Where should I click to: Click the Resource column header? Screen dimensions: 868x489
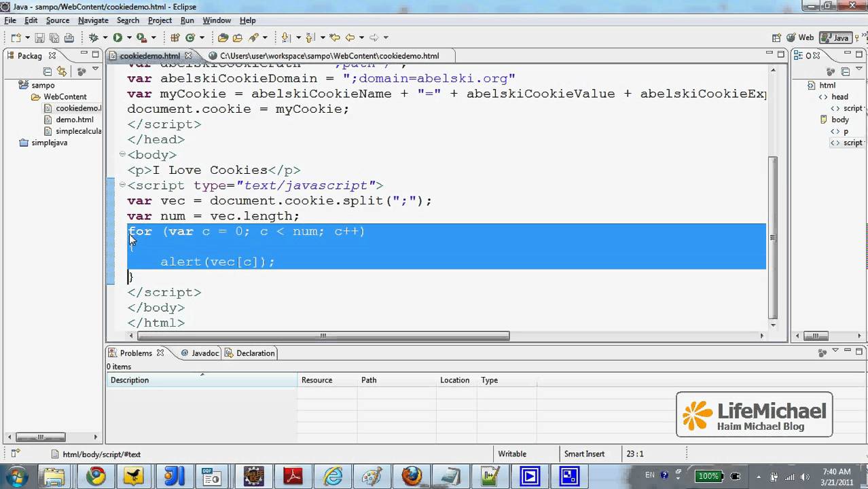pos(327,380)
